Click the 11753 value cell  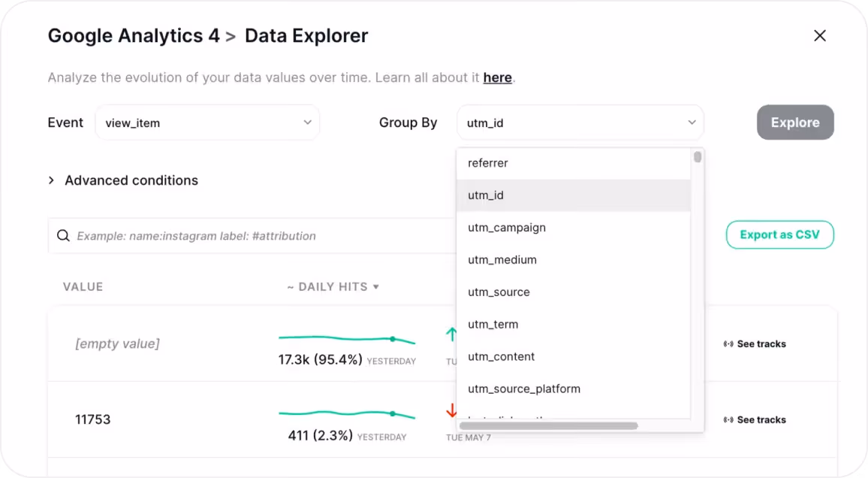[x=93, y=419]
